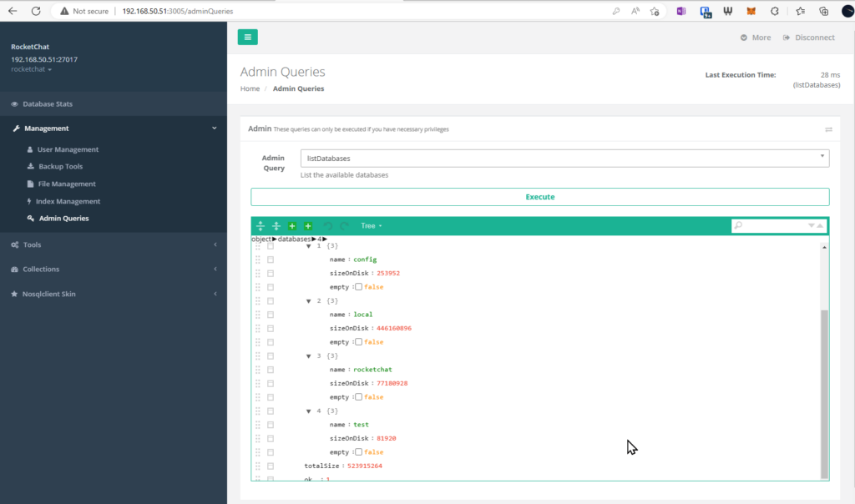Open the rocketchat database selector in the sidebar
Screen dimensions: 855x504
tap(31, 69)
